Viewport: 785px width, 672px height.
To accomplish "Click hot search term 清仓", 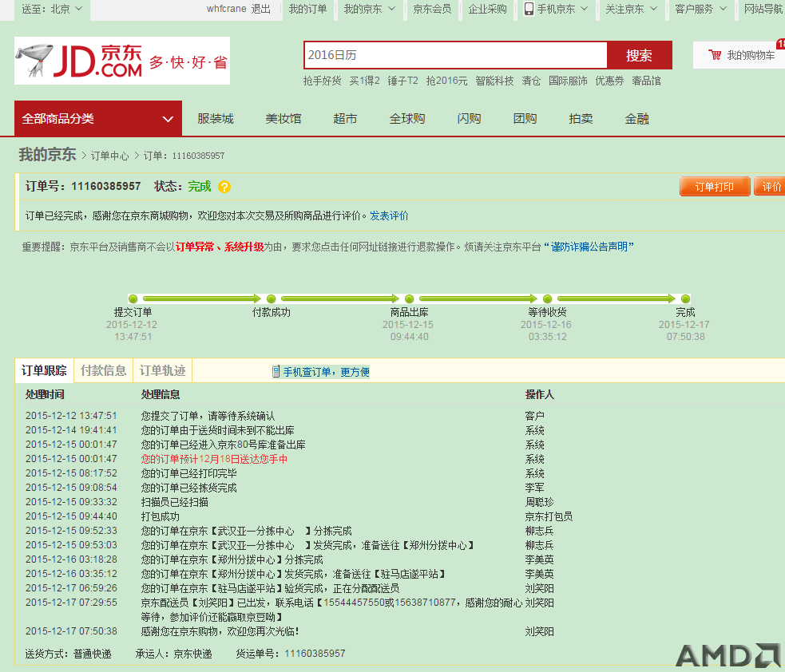I will (x=531, y=81).
